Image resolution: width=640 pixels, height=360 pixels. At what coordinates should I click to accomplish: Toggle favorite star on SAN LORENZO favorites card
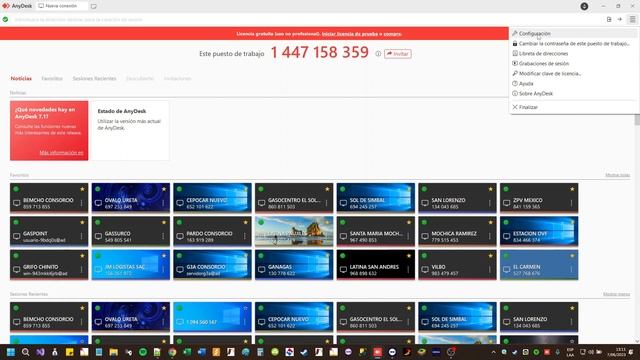coord(491,189)
